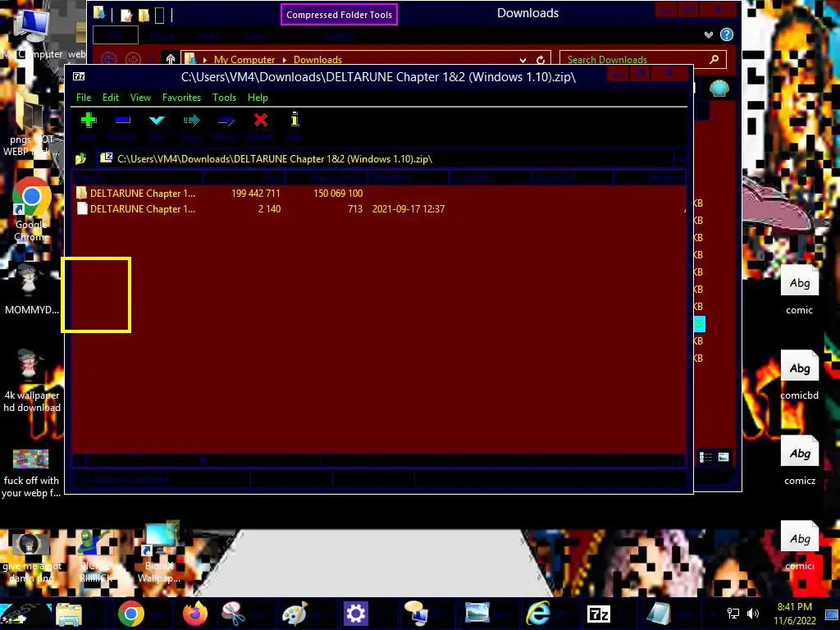The width and height of the screenshot is (840, 630).
Task: Click the up-folder icon beside 7-Zip path
Action: point(81,158)
